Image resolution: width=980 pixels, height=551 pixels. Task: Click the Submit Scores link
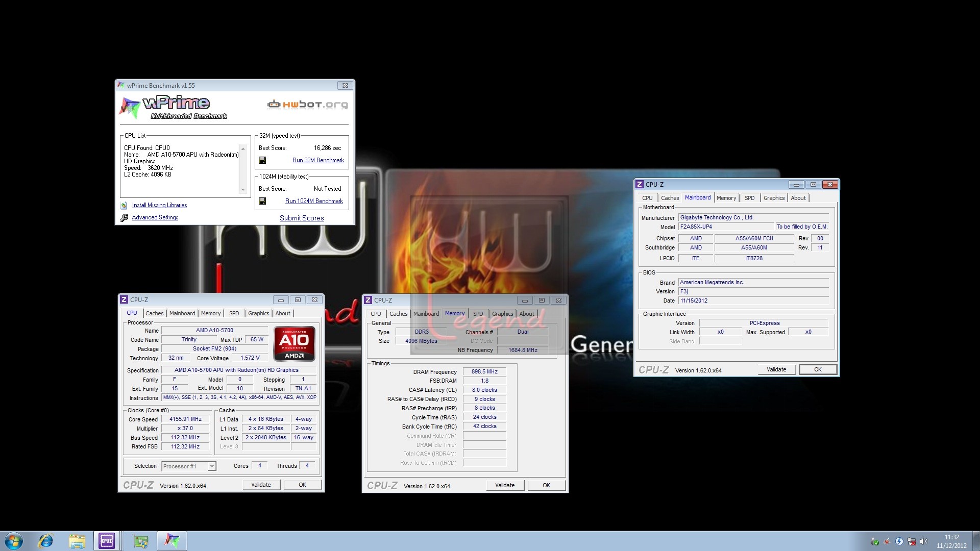point(302,218)
